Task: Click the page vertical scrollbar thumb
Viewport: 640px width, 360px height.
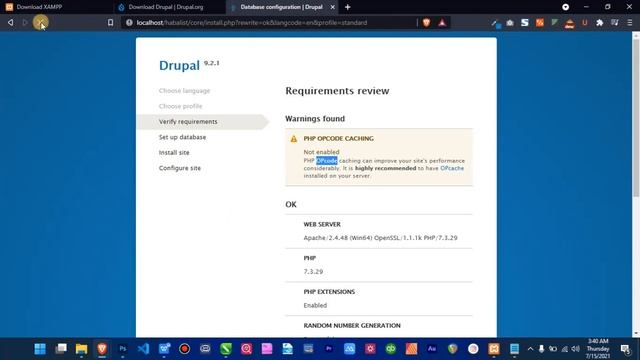Action: [x=636, y=118]
